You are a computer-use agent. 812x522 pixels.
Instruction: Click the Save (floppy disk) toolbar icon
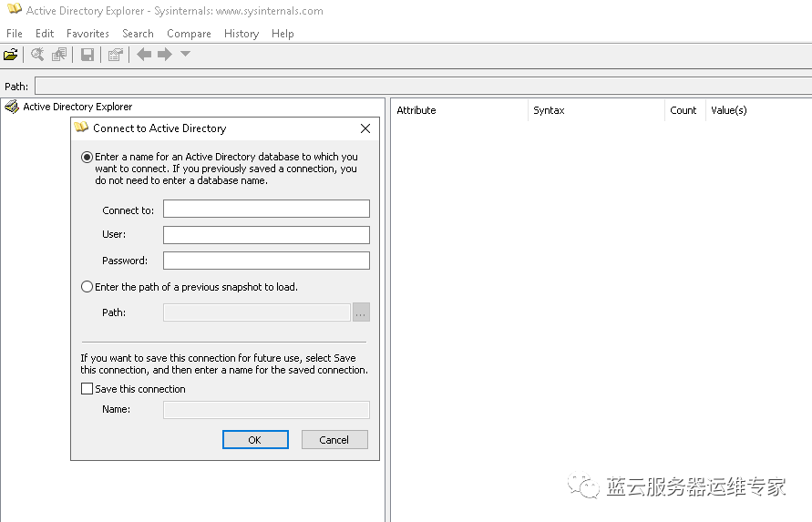click(87, 54)
